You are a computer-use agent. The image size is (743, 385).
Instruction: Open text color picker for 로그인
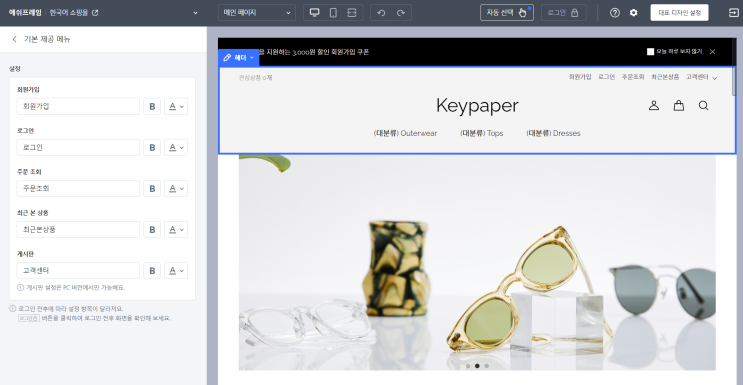(x=176, y=147)
